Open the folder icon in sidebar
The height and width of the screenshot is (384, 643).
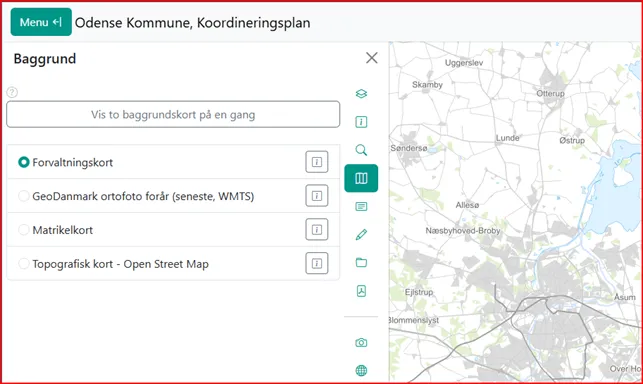click(x=361, y=263)
